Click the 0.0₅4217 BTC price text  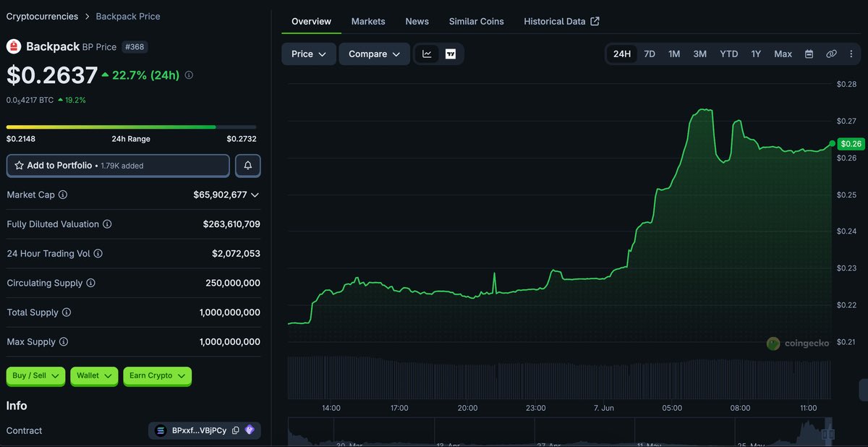pos(30,100)
